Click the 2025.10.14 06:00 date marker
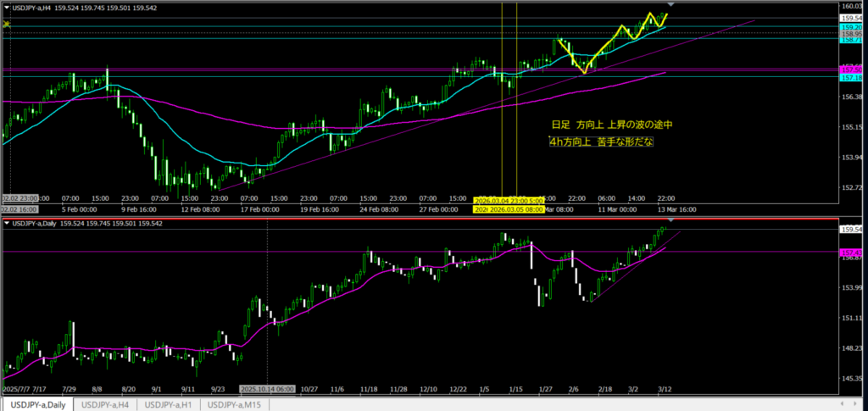868x411 pixels. pyautogui.click(x=266, y=388)
